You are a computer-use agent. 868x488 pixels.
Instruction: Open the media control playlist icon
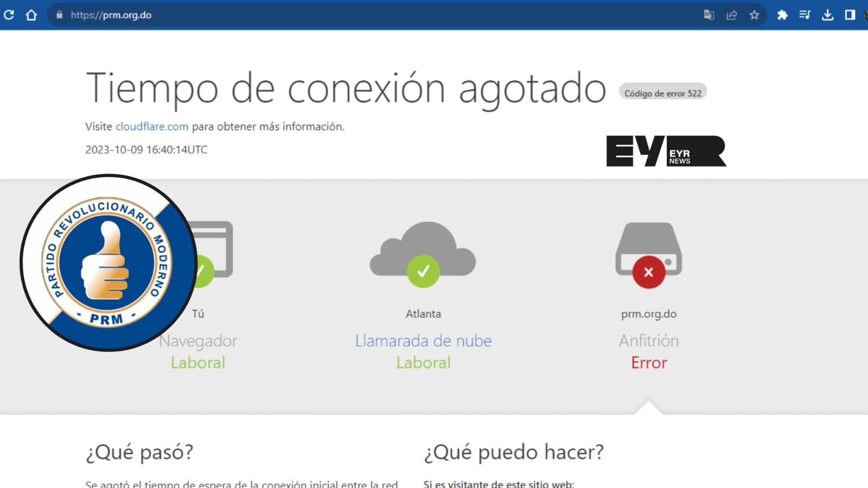805,15
